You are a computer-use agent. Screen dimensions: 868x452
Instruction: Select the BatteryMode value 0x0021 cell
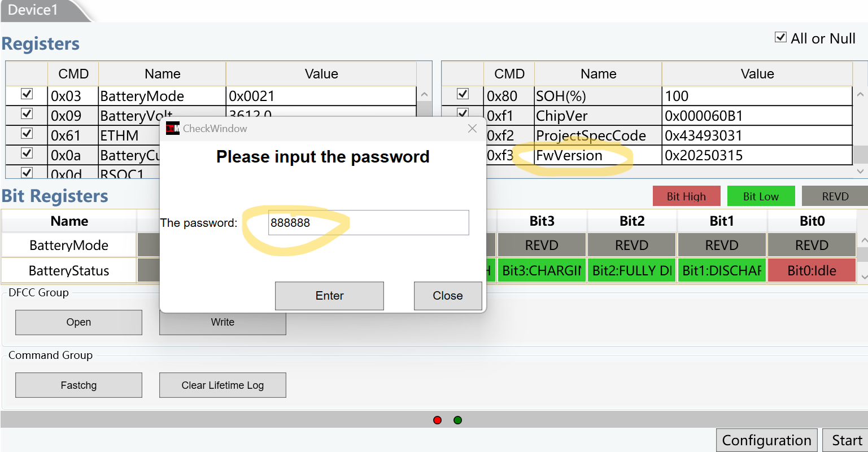coord(321,96)
